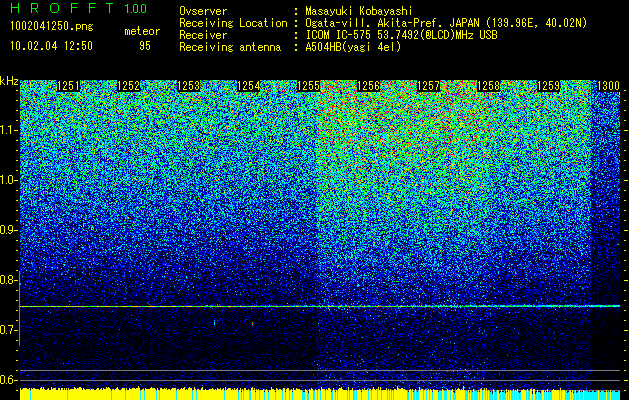The image size is (629, 400).
Task: Click the 1257 time marker
Action: tap(429, 86)
